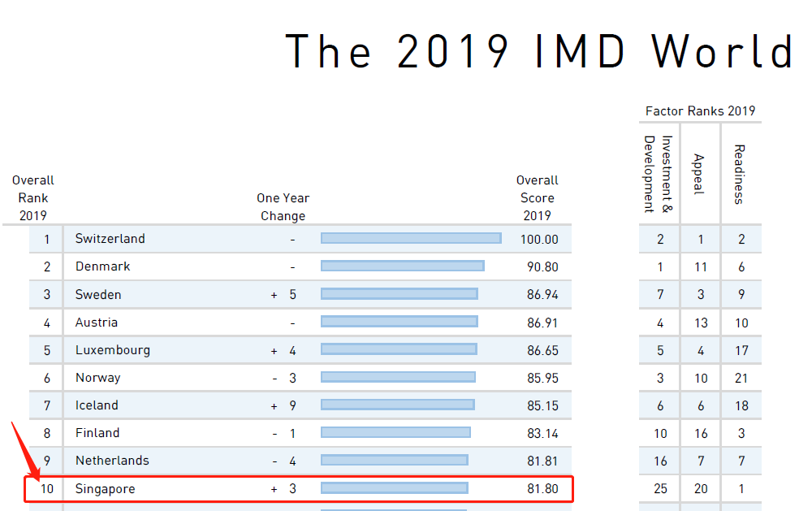Click the One Year Change column header
Image resolution: width=812 pixels, height=511 pixels.
283,207
